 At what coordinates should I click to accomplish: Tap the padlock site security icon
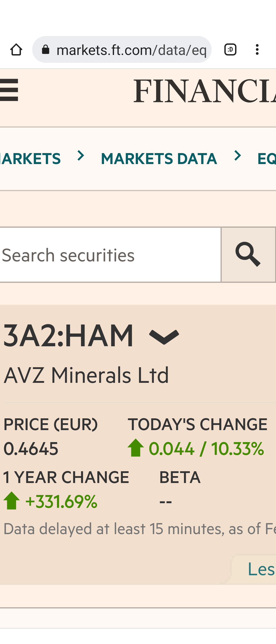[45, 49]
